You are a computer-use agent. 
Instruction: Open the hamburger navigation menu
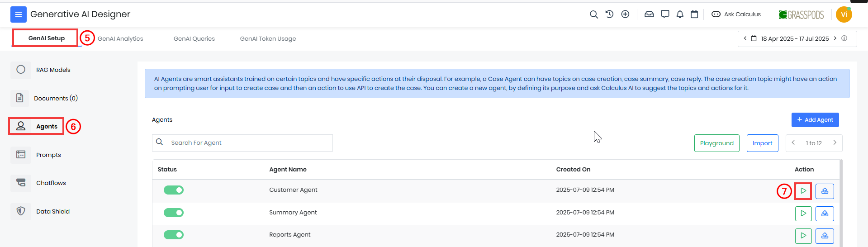19,14
